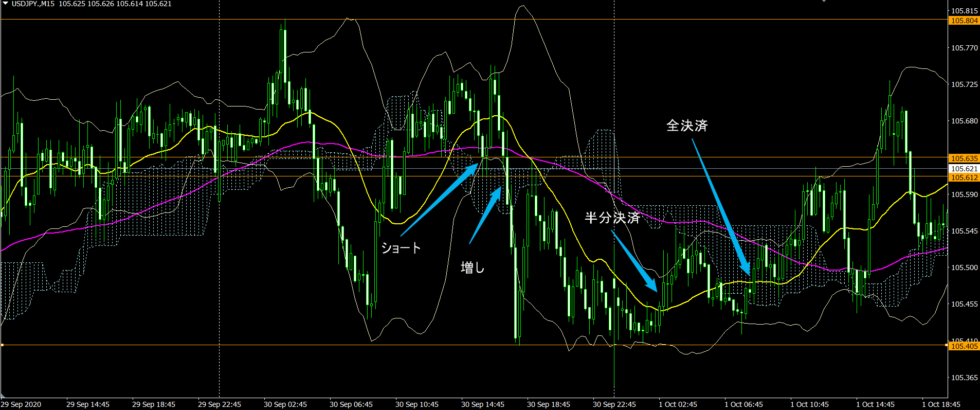Click the 29 Sep 14:45 time label
This screenshot has width=980, height=410.
point(88,404)
